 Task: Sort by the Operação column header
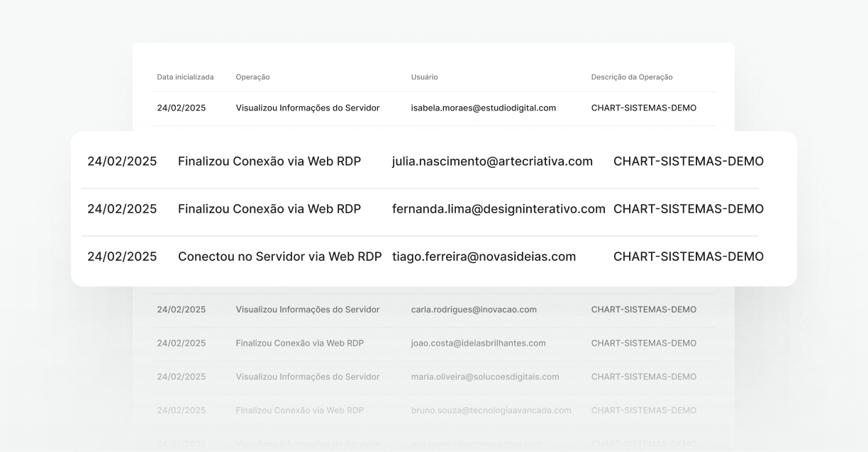[x=252, y=77]
